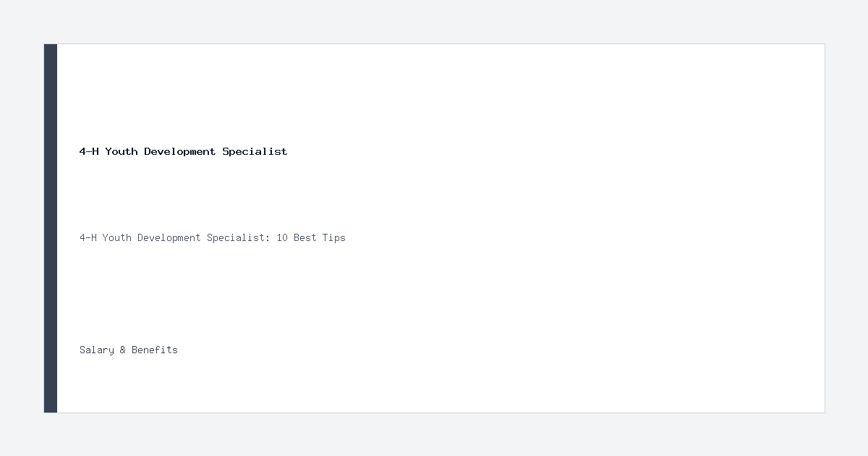Screen dimensions: 868x456
Task: Click the word 'Benefits' in the bottom line
Action: pos(155,350)
